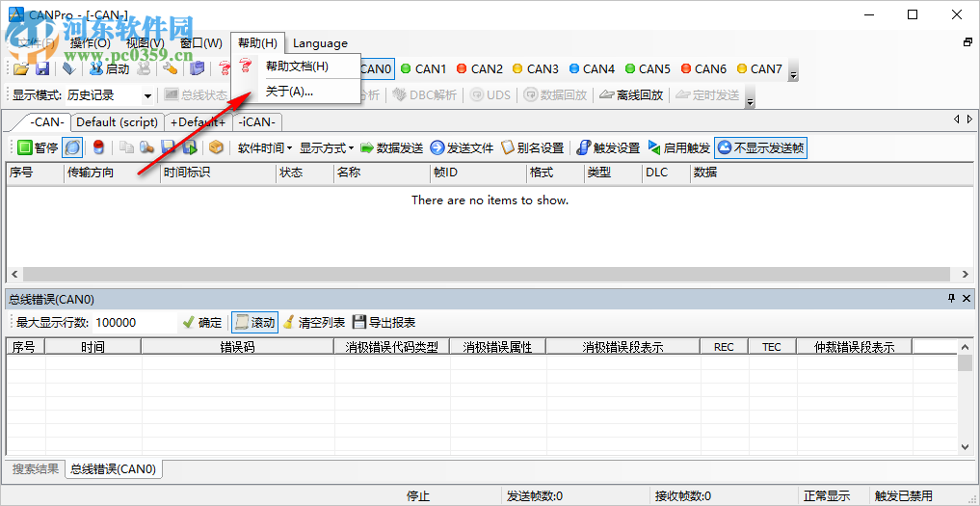
Task: Click 发送文件 send file button
Action: point(462,148)
